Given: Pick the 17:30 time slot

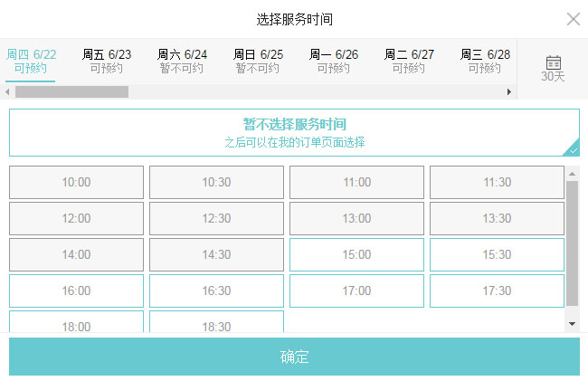Looking at the screenshot, I should coord(497,291).
